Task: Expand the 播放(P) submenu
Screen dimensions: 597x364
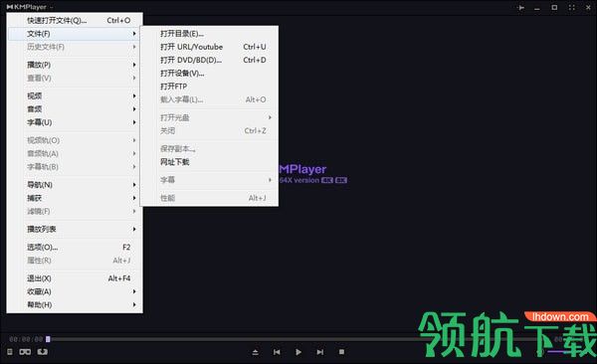Action: 75,65
